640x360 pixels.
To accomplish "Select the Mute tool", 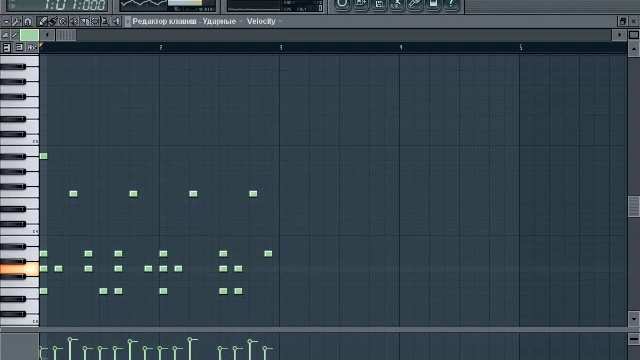I will pyautogui.click(x=74, y=21).
